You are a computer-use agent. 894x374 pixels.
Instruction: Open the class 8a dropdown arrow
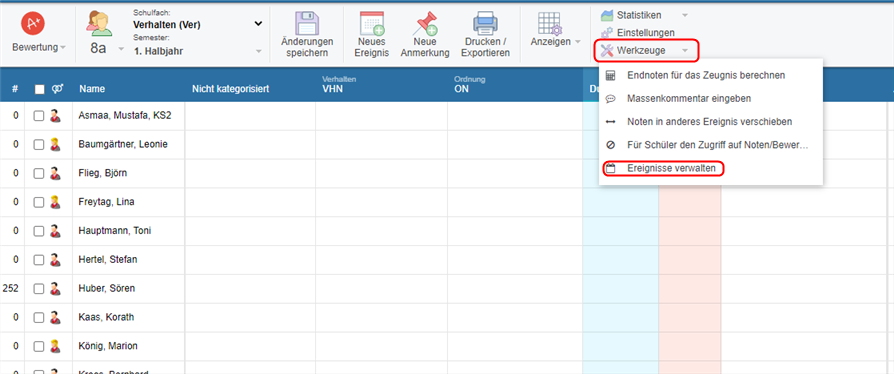tap(121, 49)
